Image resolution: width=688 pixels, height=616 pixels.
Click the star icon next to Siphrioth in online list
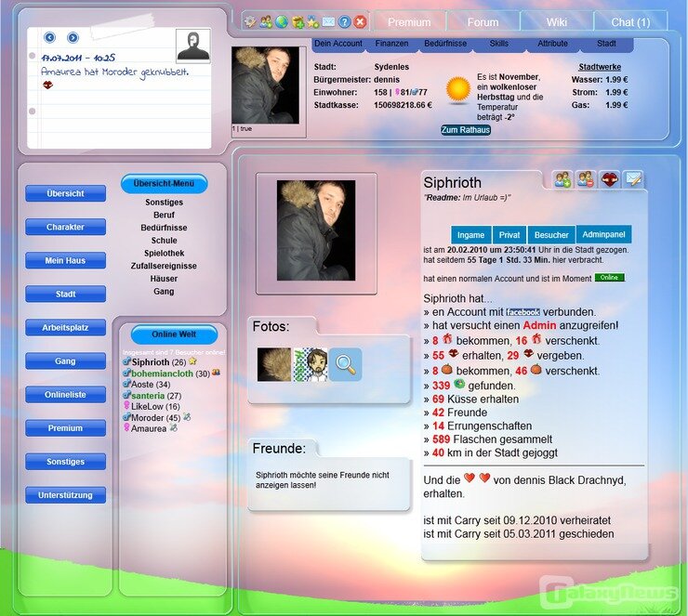coord(192,361)
